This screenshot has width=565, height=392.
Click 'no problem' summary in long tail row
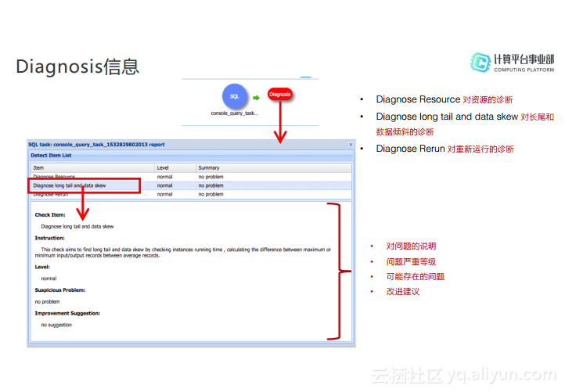(x=211, y=185)
